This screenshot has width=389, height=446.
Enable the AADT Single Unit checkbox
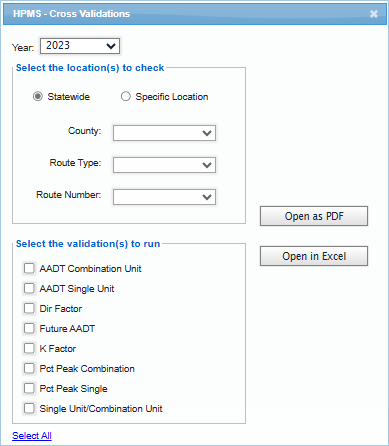click(x=29, y=288)
